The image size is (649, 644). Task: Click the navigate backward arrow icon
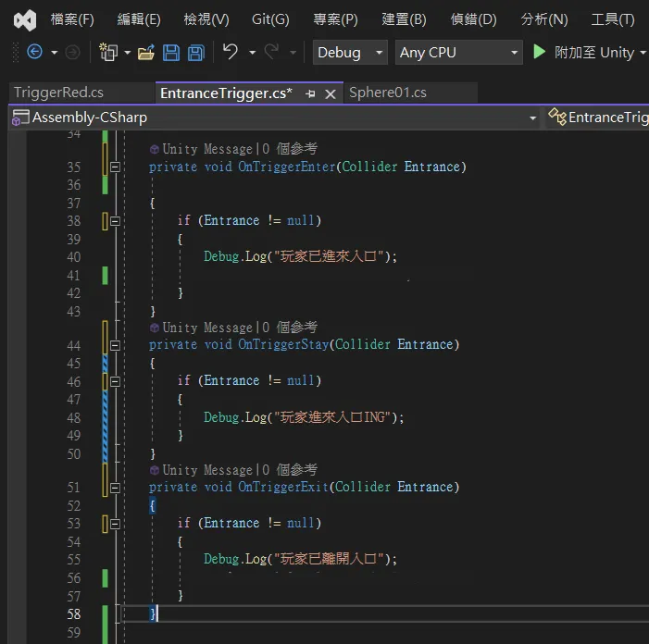tap(34, 53)
